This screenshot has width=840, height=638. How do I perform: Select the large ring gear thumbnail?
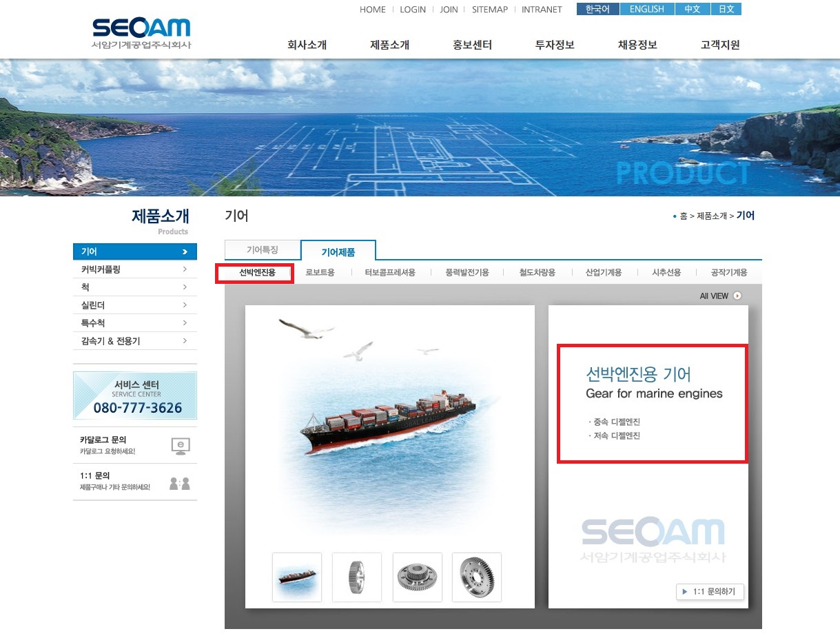point(477,577)
